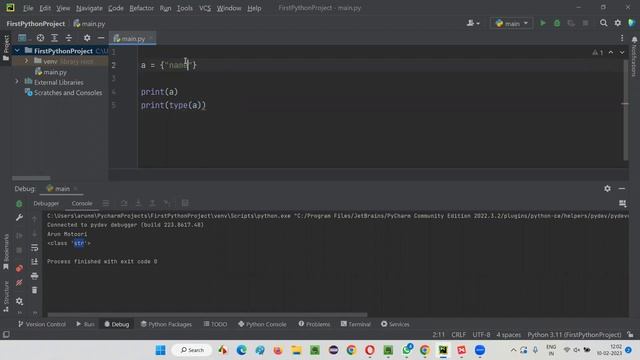
Task: Open Debug tool window options gear
Action: (607, 189)
